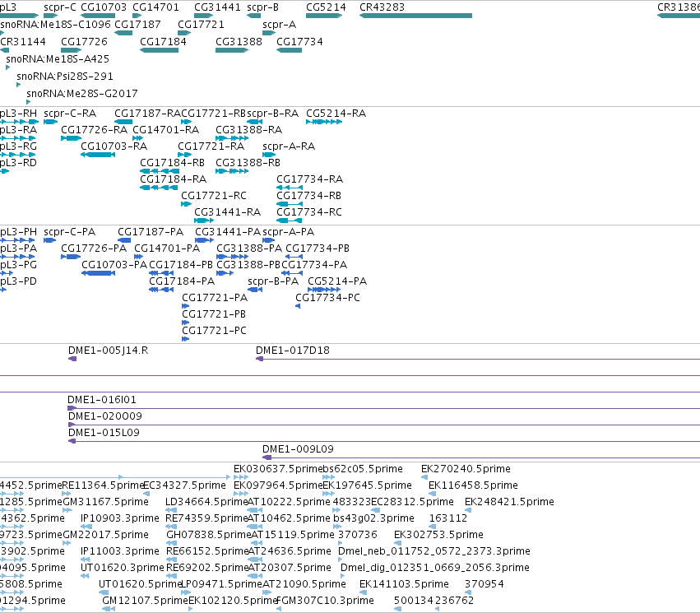The width and height of the screenshot is (700, 613).
Task: Click the CG17187 gene label
Action: pos(137,25)
